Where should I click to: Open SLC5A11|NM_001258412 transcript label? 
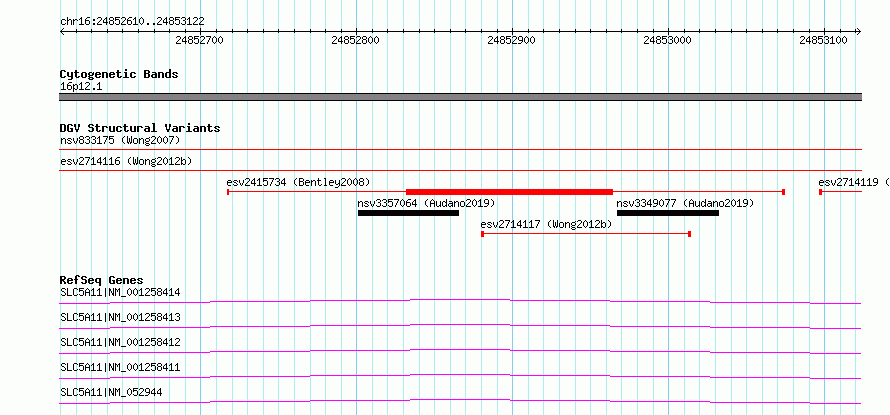point(120,342)
